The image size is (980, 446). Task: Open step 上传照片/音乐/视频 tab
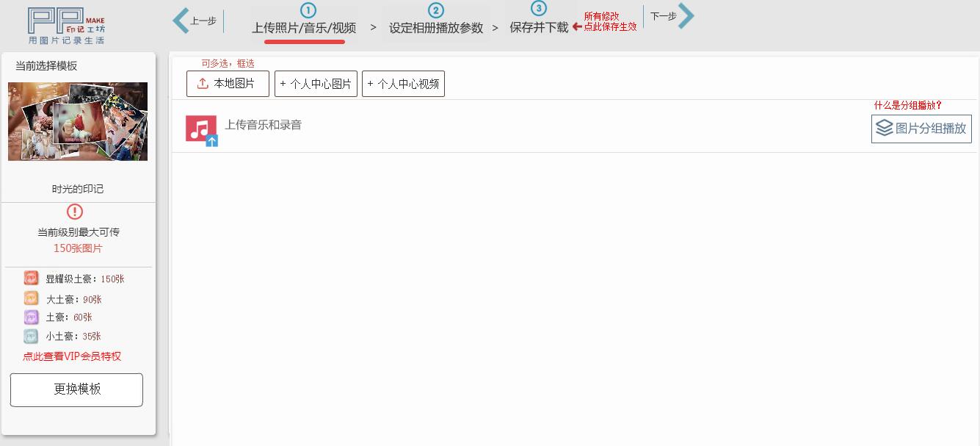pyautogui.click(x=304, y=28)
